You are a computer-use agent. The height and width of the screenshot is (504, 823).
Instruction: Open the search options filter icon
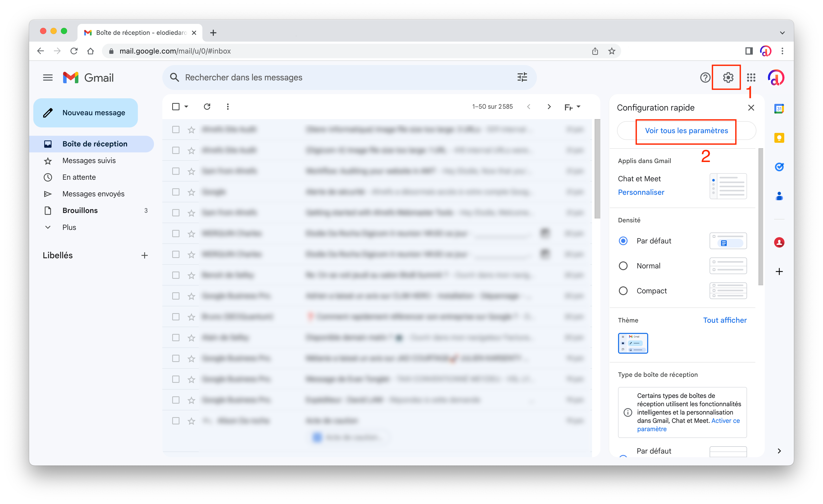(x=522, y=77)
